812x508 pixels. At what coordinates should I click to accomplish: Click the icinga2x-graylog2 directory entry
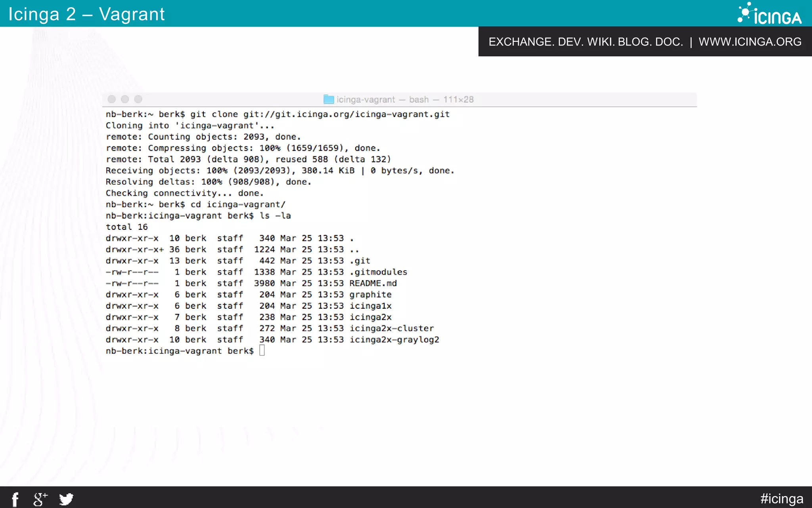point(394,340)
